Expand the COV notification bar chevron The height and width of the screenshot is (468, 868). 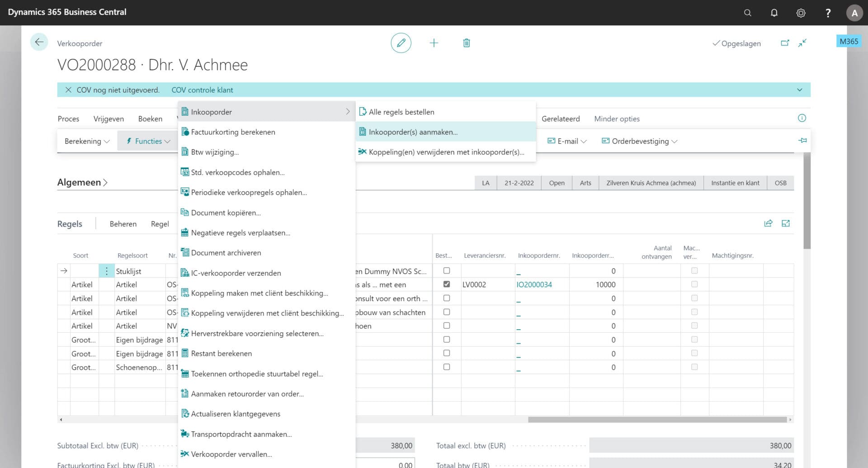tap(799, 90)
